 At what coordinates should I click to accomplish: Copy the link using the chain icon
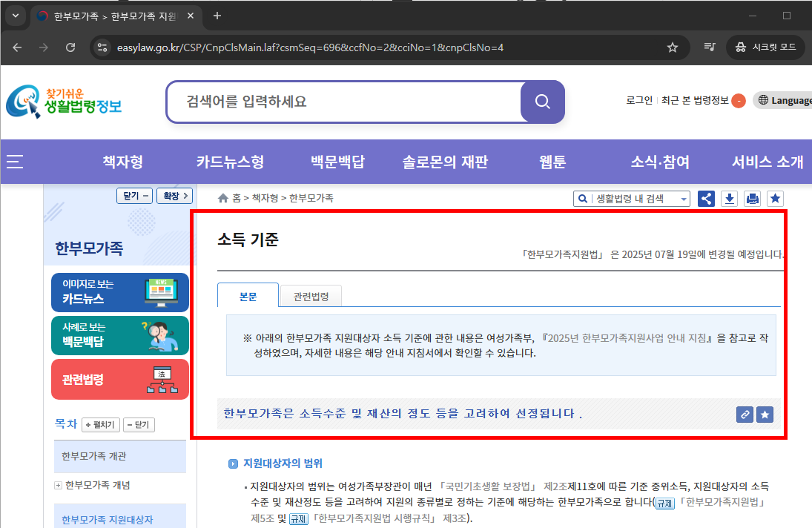click(x=745, y=415)
